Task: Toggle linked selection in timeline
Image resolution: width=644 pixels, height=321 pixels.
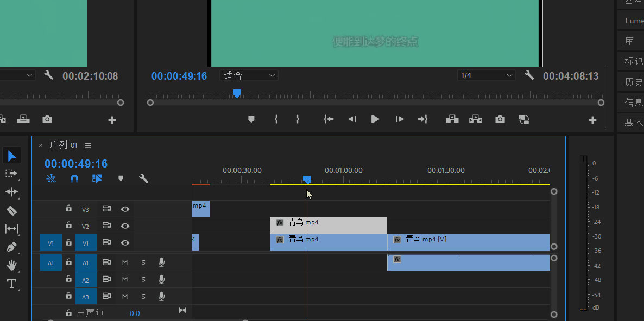Action: 97,178
